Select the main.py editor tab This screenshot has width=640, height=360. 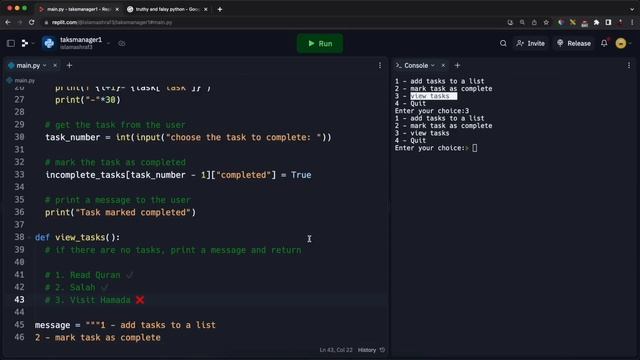(27, 65)
